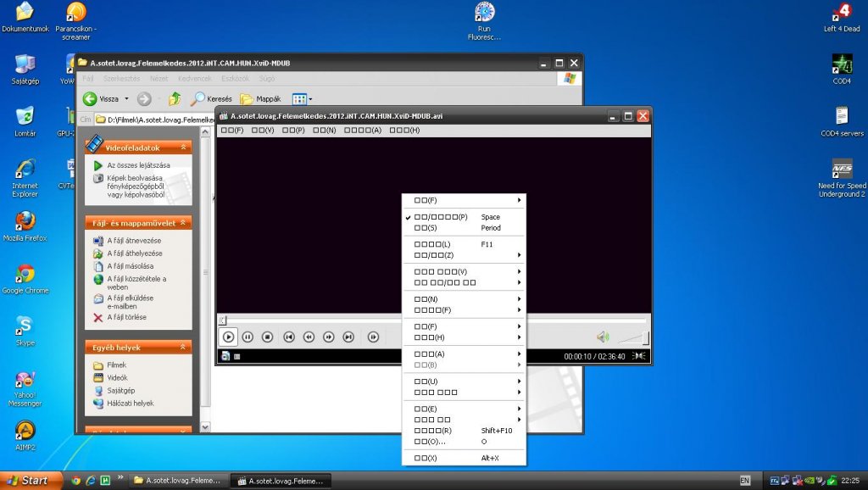Collapse the Fájl- és mappaművelet panel

(183, 223)
